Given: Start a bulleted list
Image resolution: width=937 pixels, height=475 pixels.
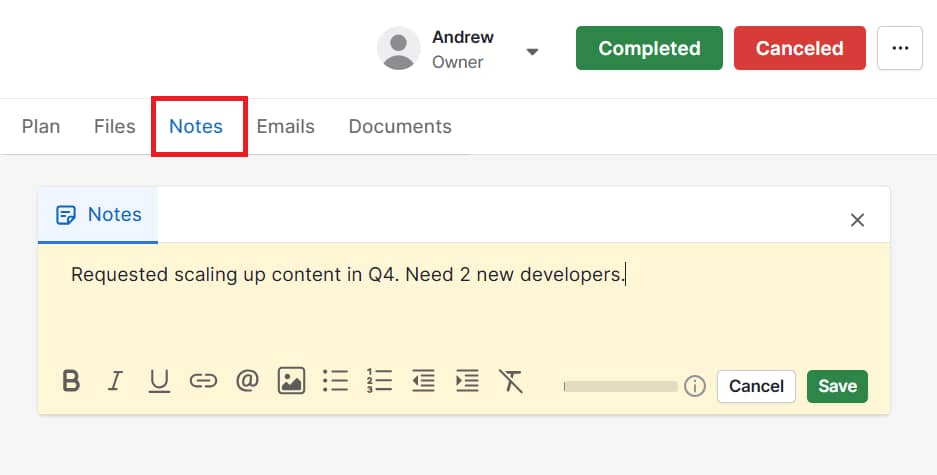Looking at the screenshot, I should coord(335,381).
